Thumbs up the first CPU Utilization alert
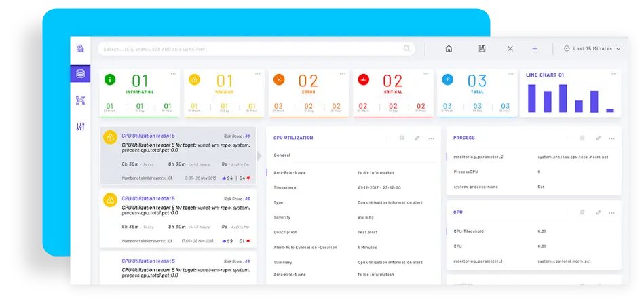 [223, 178]
